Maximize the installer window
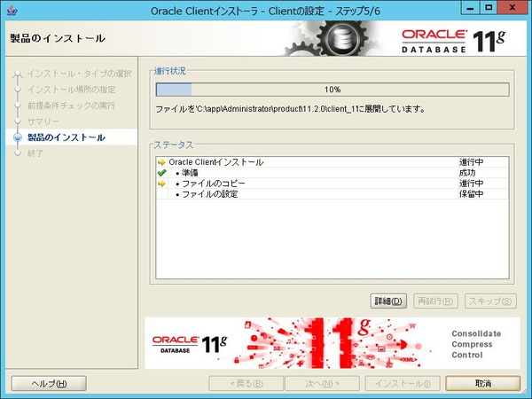This screenshot has width=532, height=399. [x=489, y=8]
